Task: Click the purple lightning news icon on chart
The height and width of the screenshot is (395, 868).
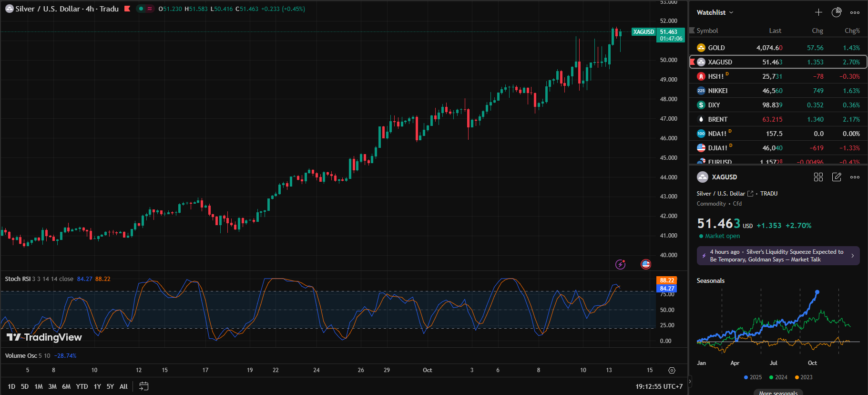Action: (x=620, y=264)
